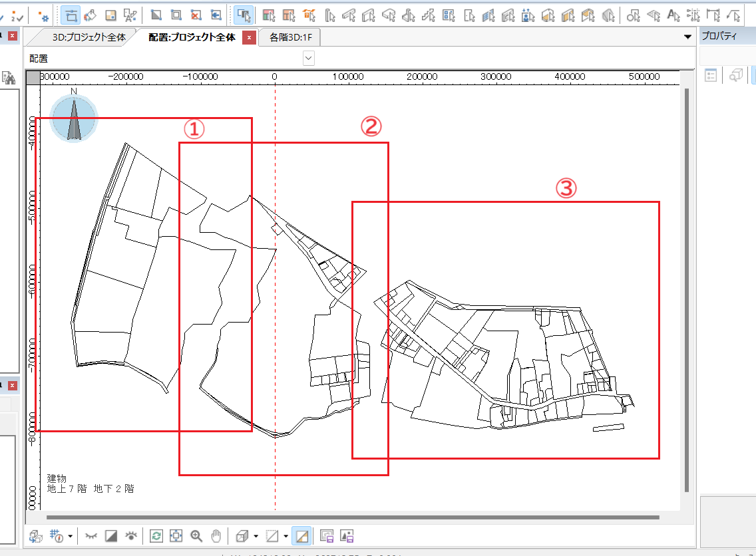
Task: Click the fit-to-window icon in bottom toolbar
Action: 176,535
